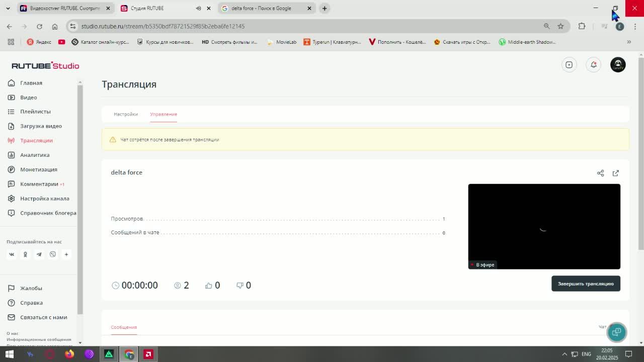Click the Сообщений в чате row label
Screen dimensions: 644x362
pyautogui.click(x=135, y=232)
